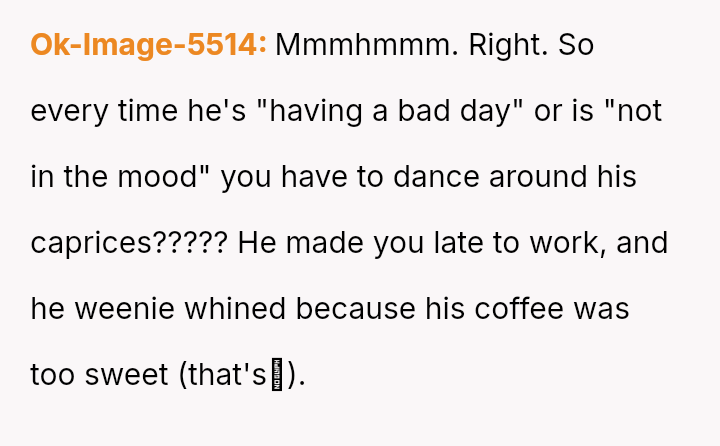Click the word "mood" in third line
The width and height of the screenshot is (720, 446).
click(x=154, y=177)
